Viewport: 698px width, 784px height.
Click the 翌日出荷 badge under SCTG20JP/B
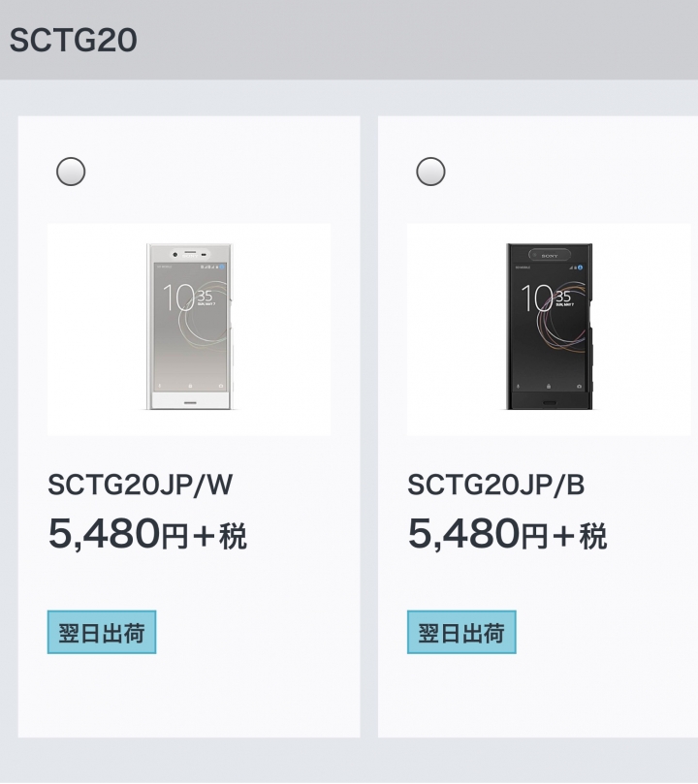[x=461, y=632]
